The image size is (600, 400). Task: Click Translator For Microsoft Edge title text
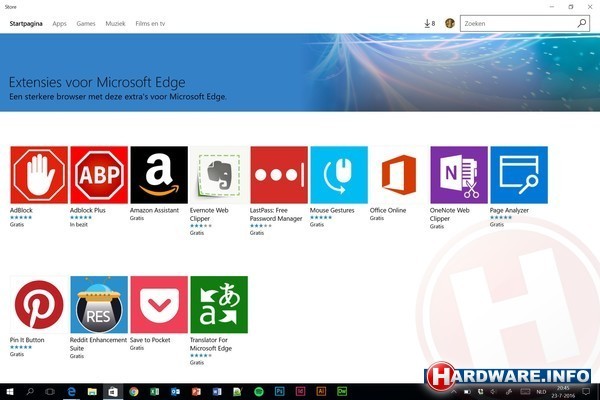pos(211,344)
